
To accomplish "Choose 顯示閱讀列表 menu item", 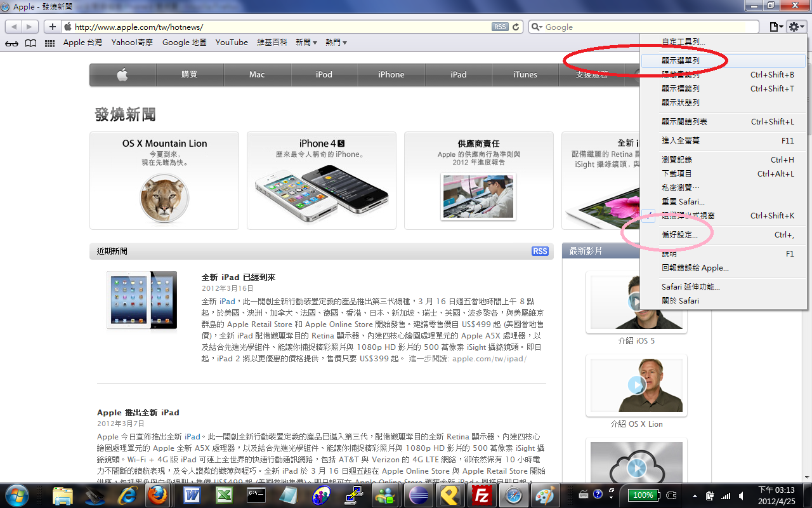I will pos(723,122).
